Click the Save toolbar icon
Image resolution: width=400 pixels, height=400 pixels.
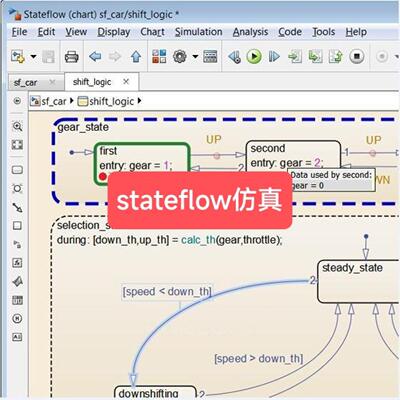pos(49,57)
